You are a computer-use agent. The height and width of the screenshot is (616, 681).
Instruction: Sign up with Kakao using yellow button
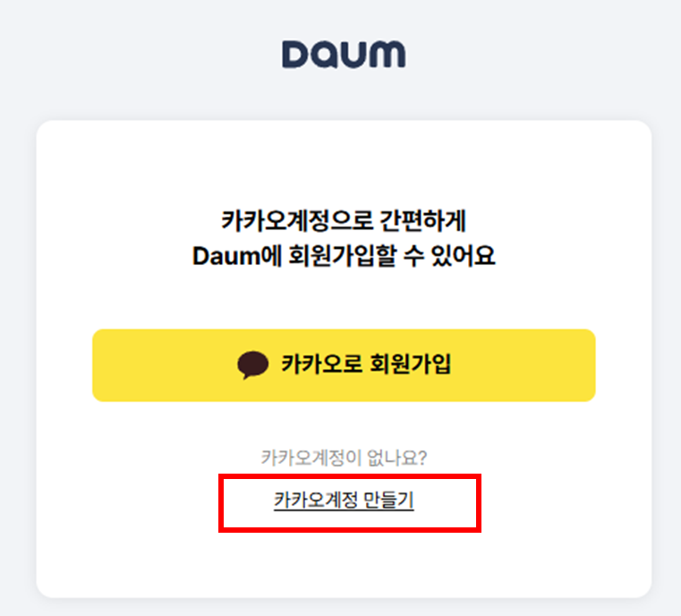point(344,365)
